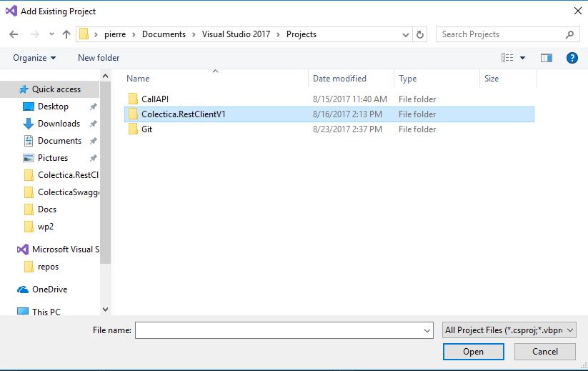Click the Projects breadcrumb segment

point(301,34)
